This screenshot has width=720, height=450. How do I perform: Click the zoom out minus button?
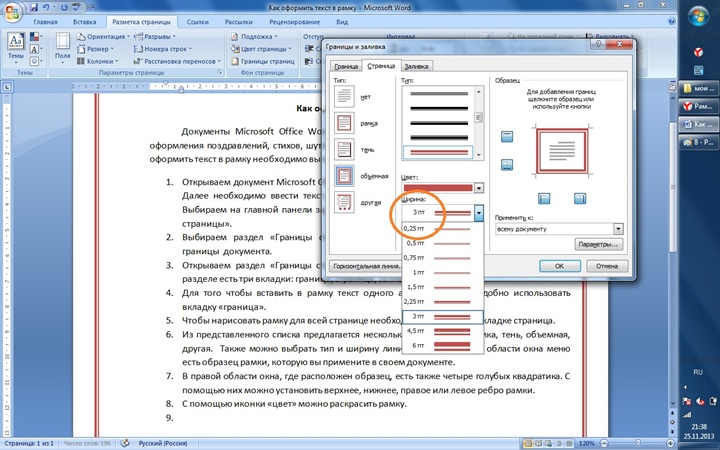604,444
